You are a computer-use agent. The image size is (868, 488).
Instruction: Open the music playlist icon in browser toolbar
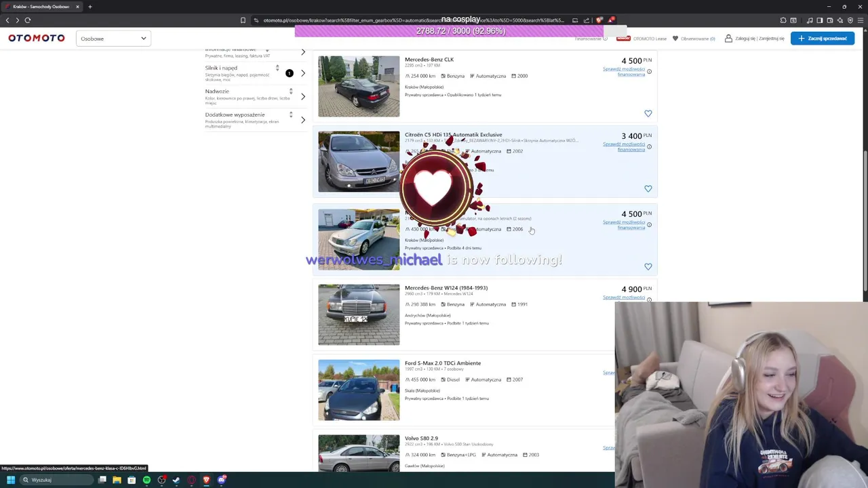[x=809, y=20]
